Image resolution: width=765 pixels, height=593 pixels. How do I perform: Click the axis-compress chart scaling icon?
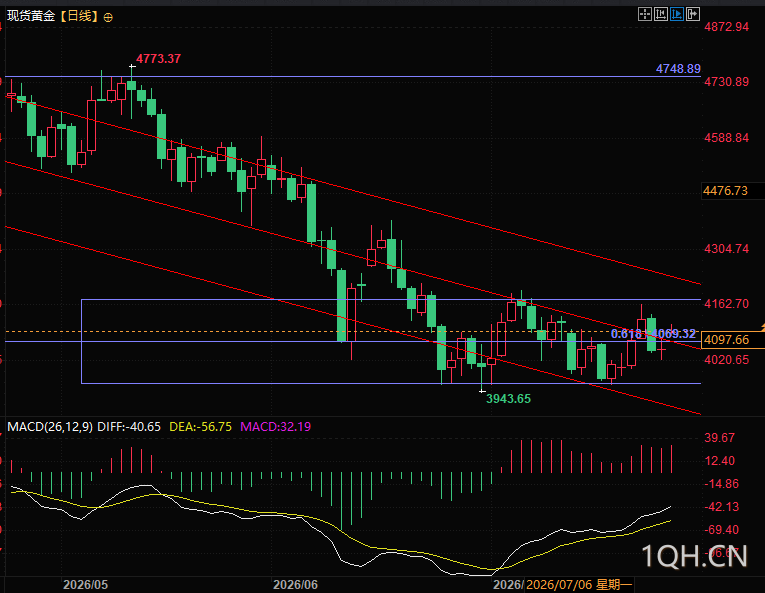tap(661, 14)
